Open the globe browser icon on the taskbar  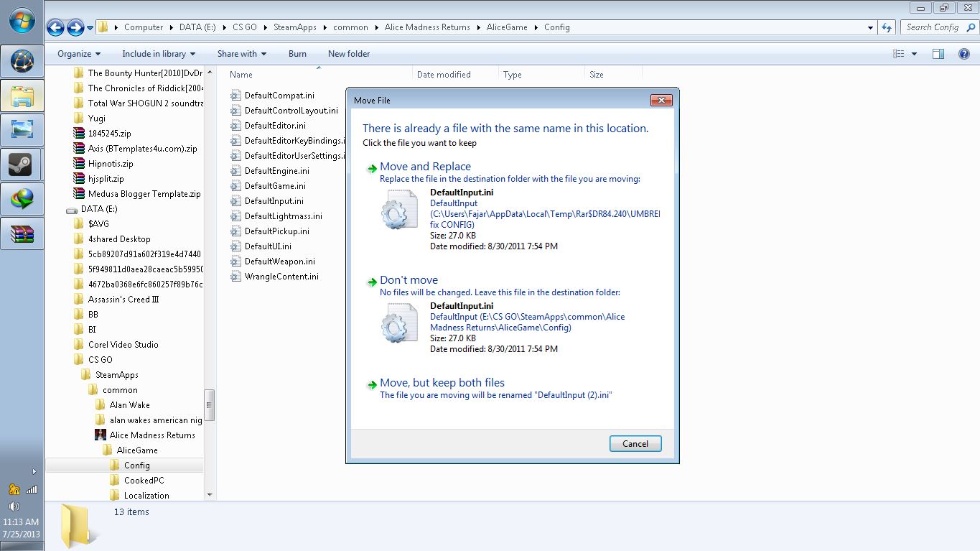22,61
